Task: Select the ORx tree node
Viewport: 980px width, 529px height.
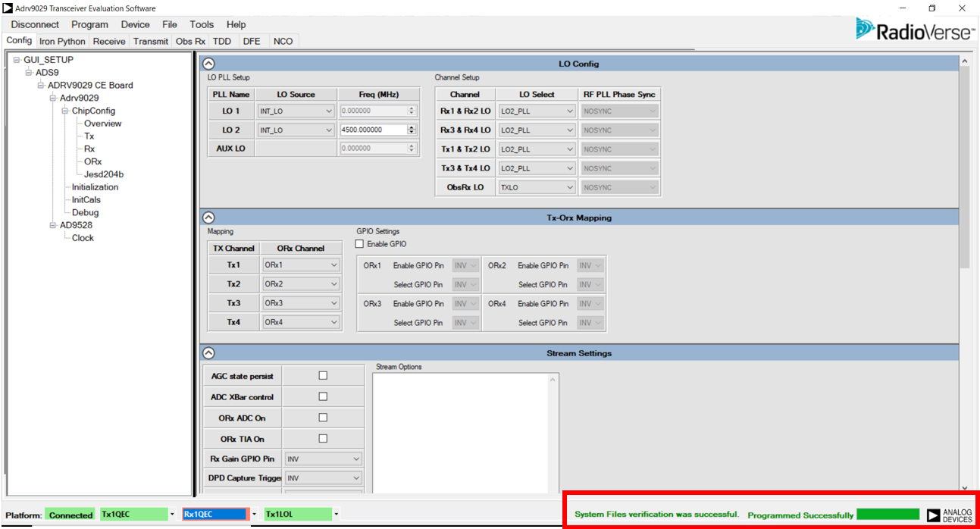Action: click(92, 161)
